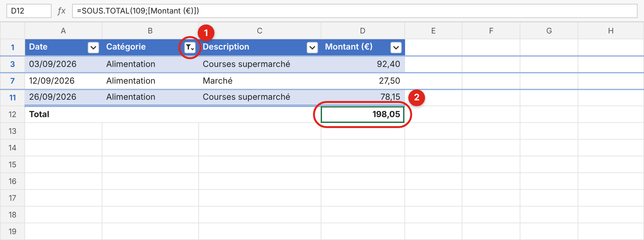This screenshot has height=240, width=644.
Task: Select column B header
Action: [150, 31]
